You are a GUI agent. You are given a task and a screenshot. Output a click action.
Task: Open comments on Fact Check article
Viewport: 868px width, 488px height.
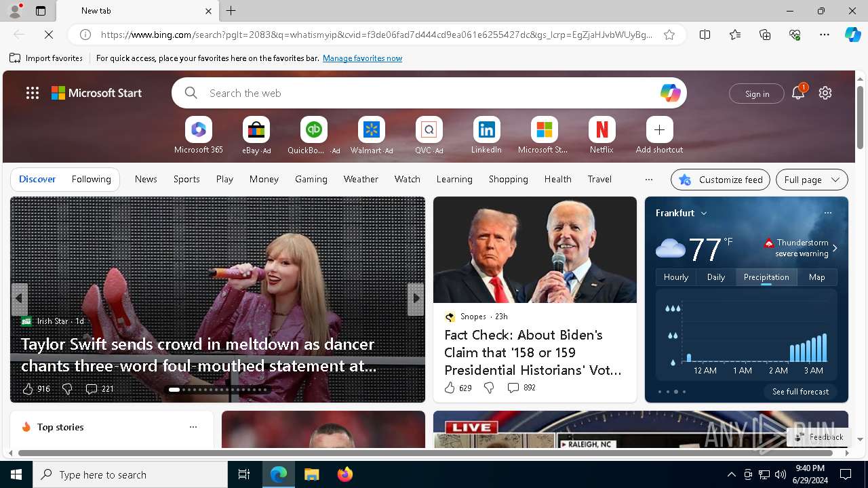(521, 388)
